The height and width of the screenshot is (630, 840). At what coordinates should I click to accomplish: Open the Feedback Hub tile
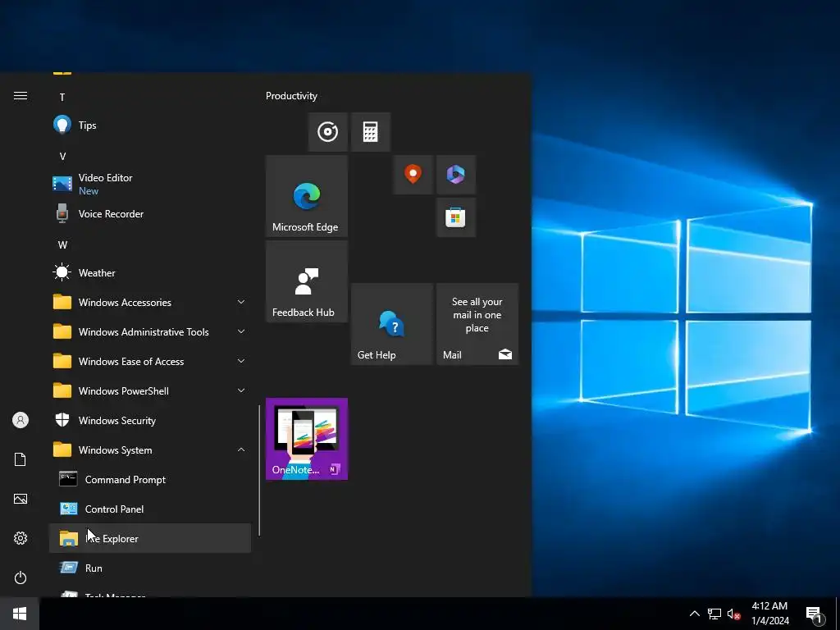pyautogui.click(x=307, y=281)
